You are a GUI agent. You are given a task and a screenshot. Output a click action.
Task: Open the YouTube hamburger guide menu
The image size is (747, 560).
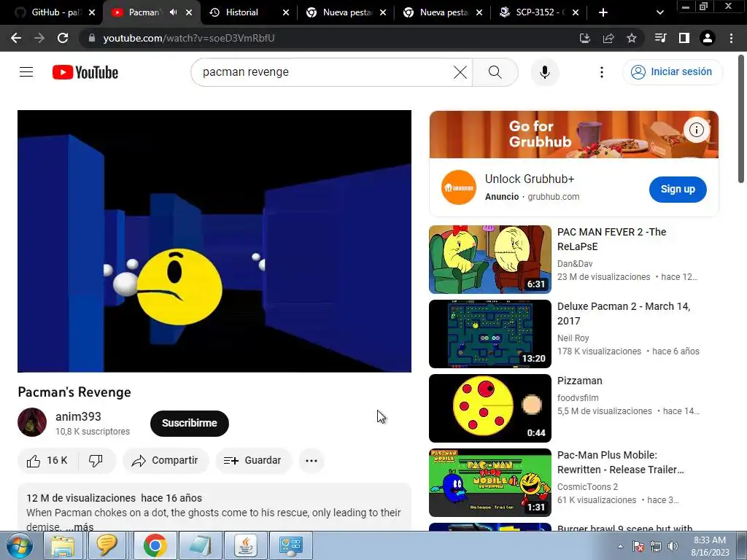(26, 72)
